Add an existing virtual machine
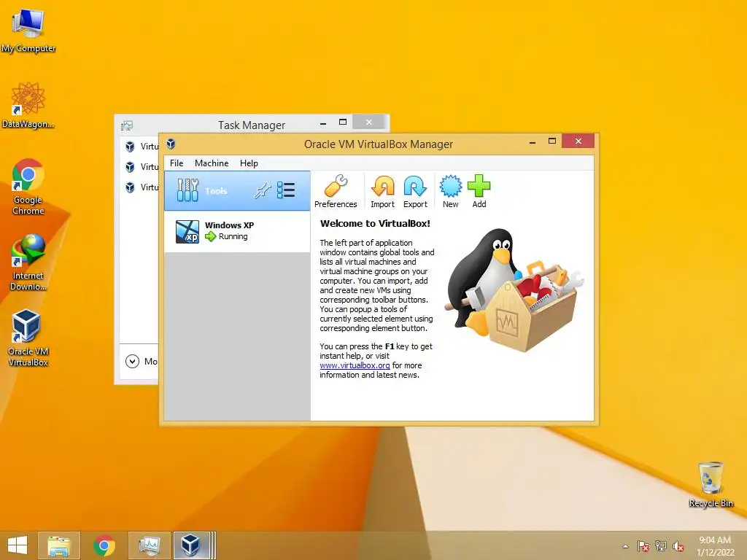 [479, 192]
